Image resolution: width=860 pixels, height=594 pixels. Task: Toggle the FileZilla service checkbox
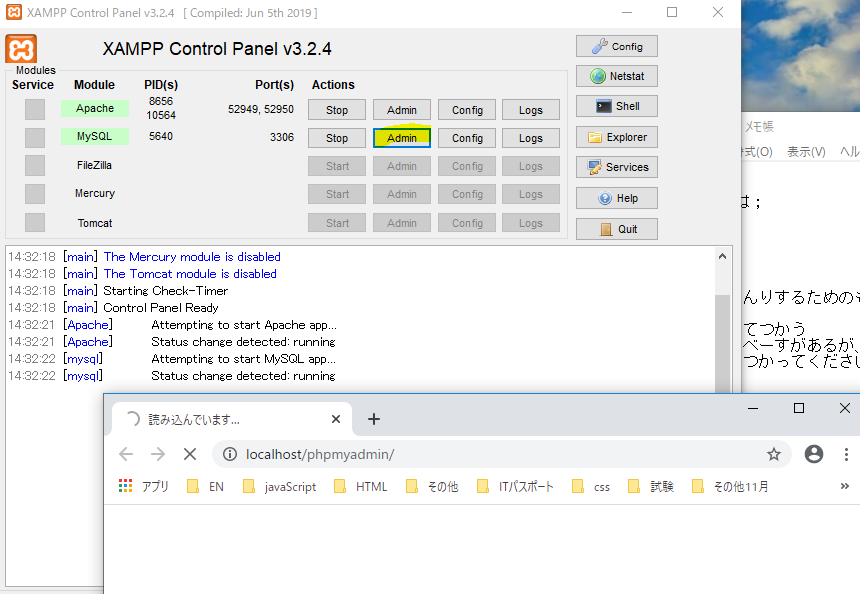[35, 165]
